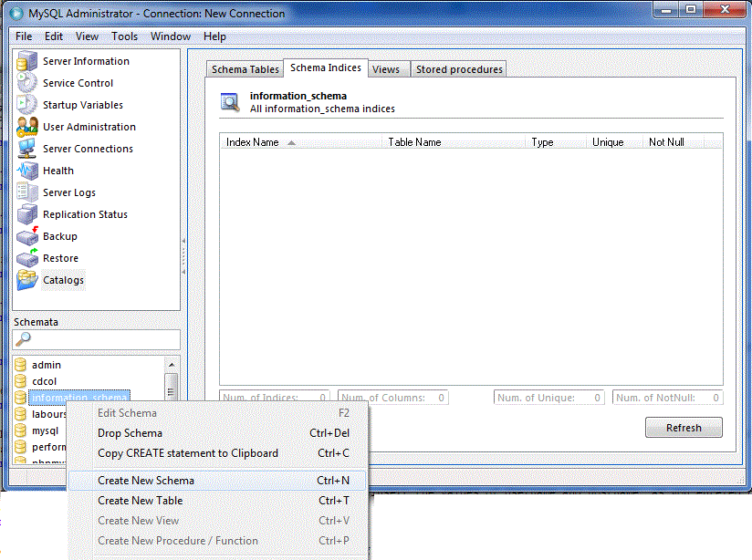Click the Refresh button
Screen dimensions: 752x560
pyautogui.click(x=684, y=428)
